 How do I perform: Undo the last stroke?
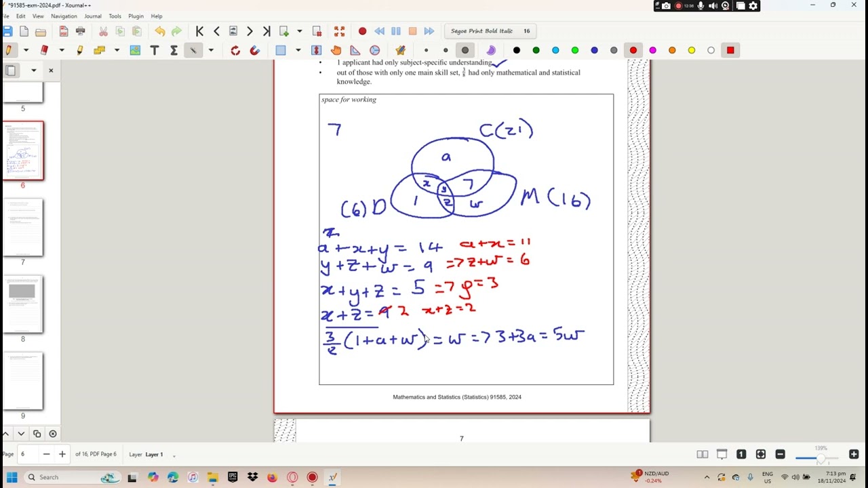tap(160, 31)
